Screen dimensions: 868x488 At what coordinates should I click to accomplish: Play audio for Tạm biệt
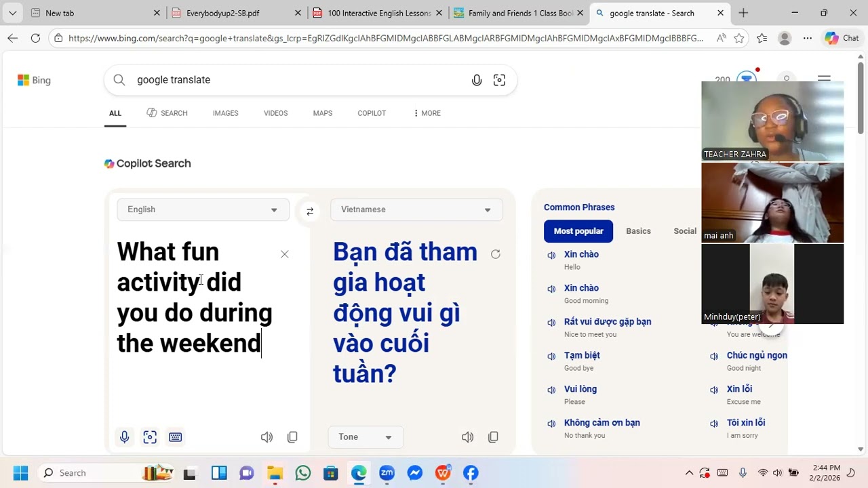click(551, 357)
